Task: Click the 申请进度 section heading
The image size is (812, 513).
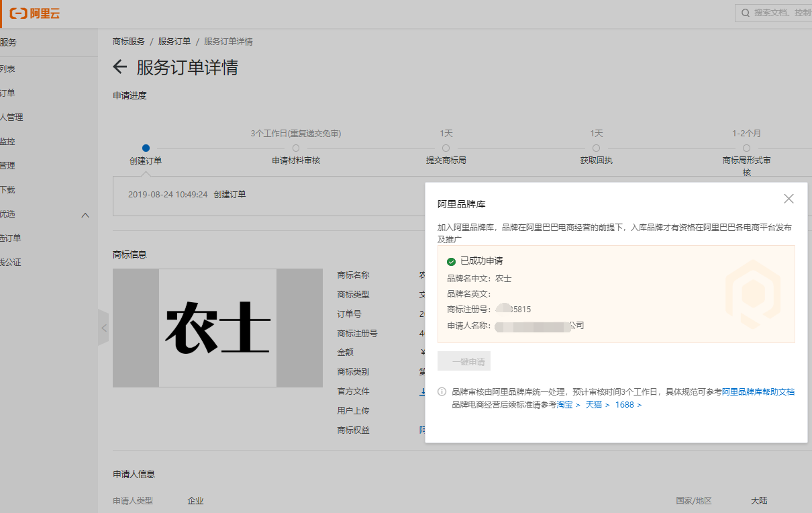Action: (130, 95)
